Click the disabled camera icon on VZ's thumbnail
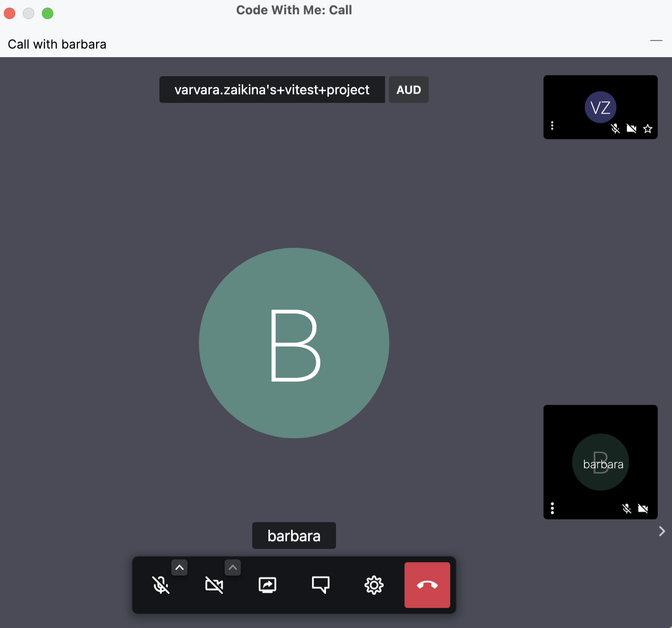Screen dimensions: 672x628 [x=632, y=129]
